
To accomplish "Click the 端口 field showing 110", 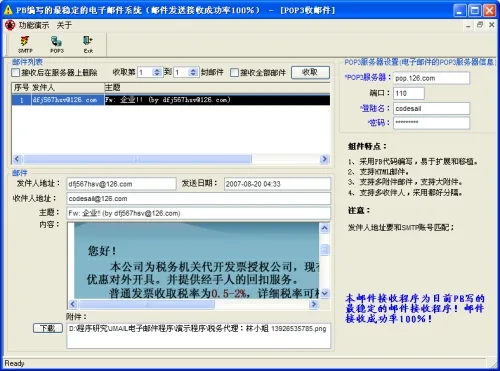I will (409, 93).
